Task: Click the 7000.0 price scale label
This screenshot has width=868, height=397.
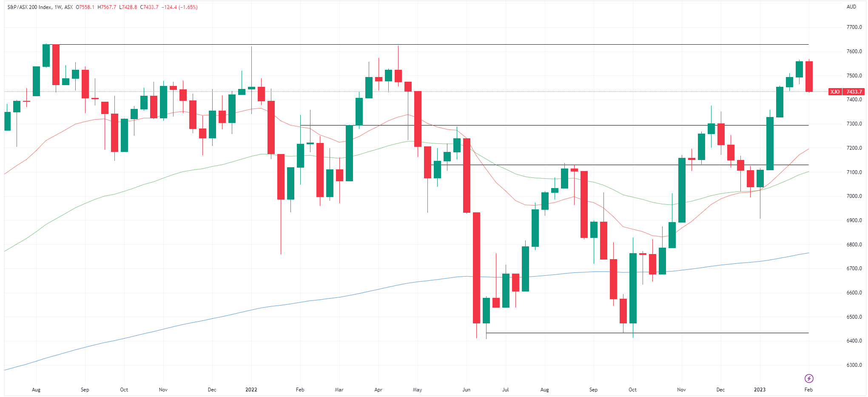Action: [x=854, y=196]
